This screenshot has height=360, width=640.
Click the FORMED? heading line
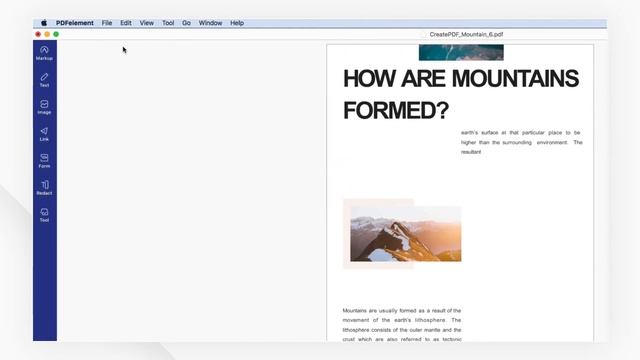(x=396, y=111)
